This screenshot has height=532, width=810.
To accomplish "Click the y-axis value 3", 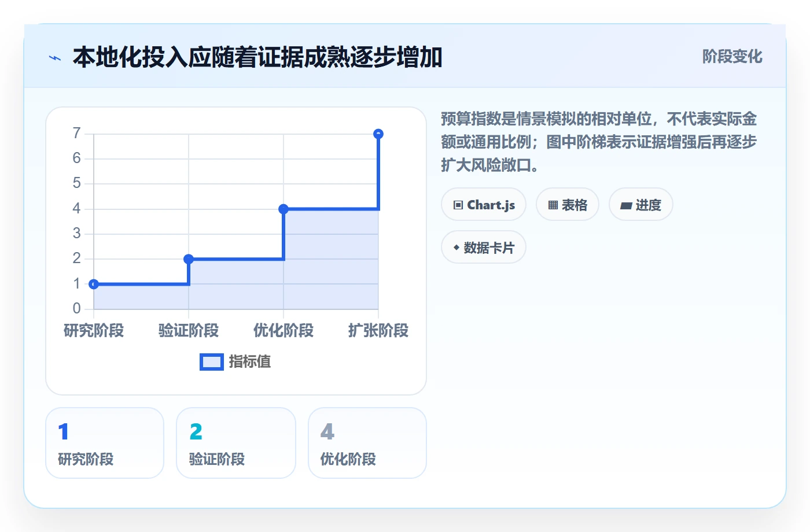I will click(76, 234).
